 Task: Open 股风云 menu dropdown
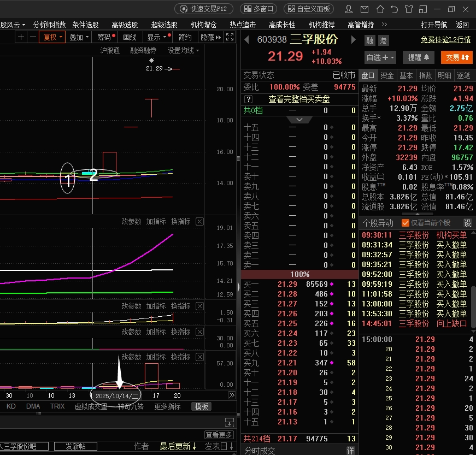point(13,25)
